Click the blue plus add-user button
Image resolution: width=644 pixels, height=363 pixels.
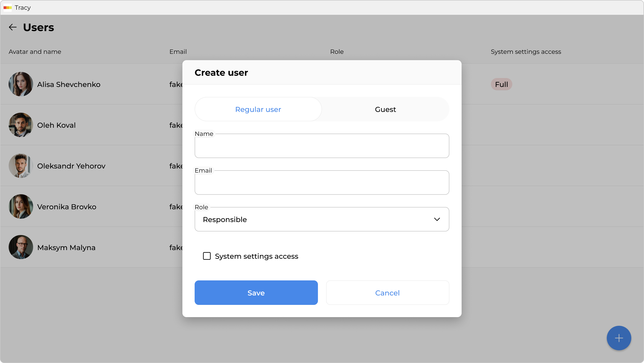click(619, 338)
